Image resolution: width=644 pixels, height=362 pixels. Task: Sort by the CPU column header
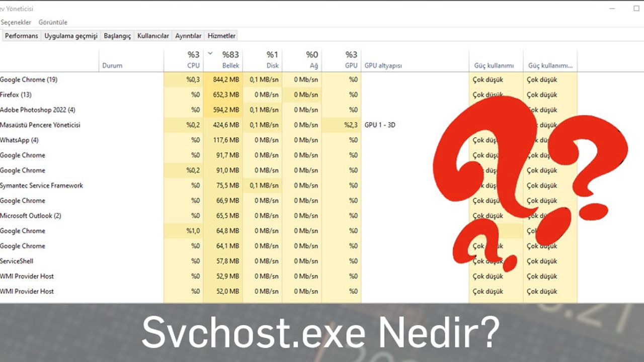pos(184,60)
